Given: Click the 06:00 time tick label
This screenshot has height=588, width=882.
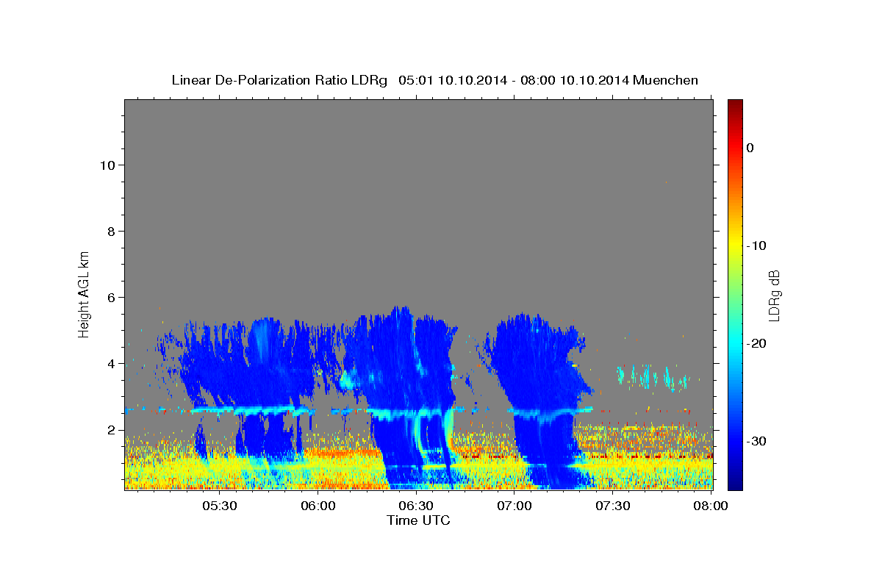Looking at the screenshot, I should (318, 506).
